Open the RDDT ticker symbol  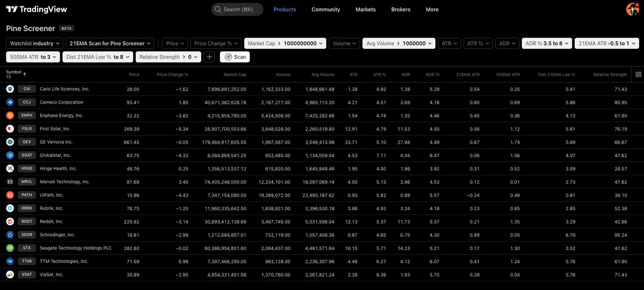[x=27, y=221]
